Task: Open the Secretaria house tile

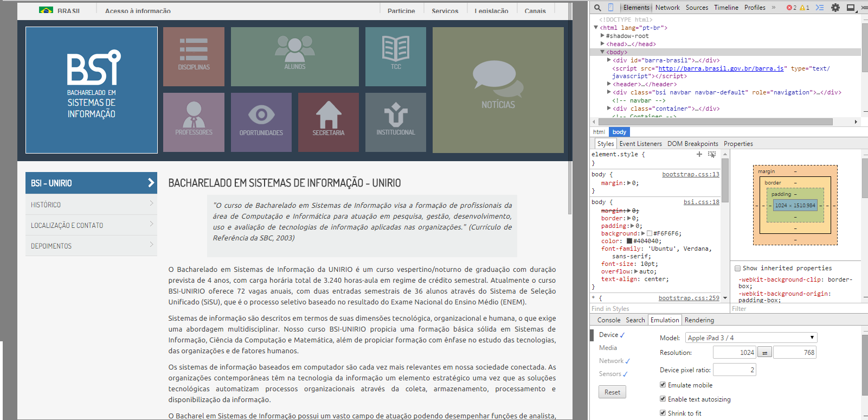Action: pos(329,122)
